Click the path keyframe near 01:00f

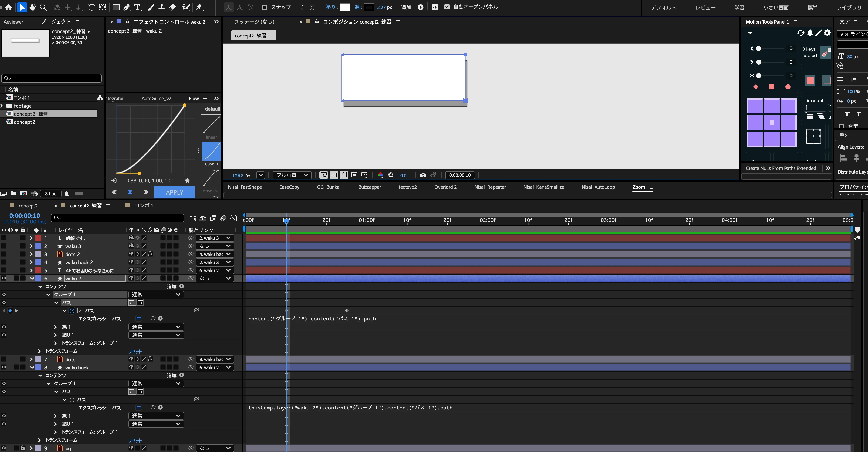coord(346,310)
